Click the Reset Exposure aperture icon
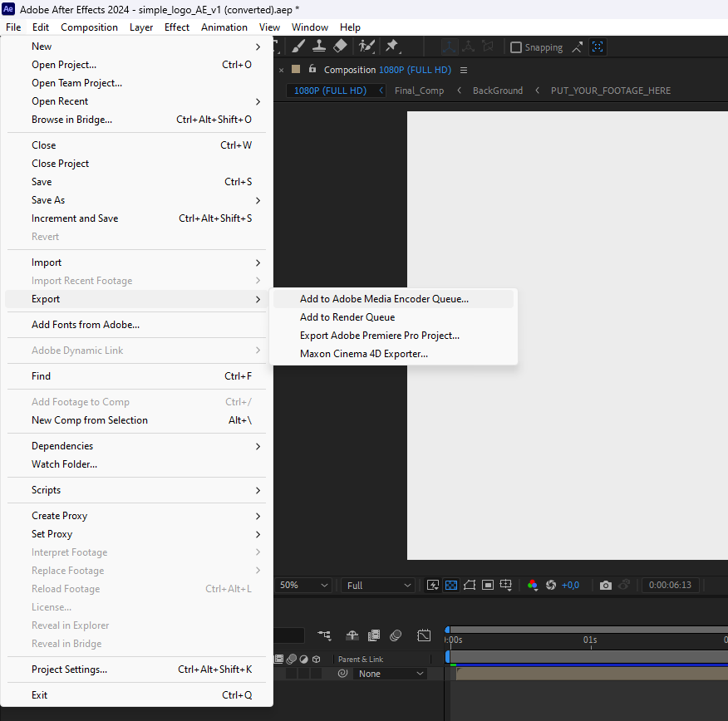 [x=550, y=586]
